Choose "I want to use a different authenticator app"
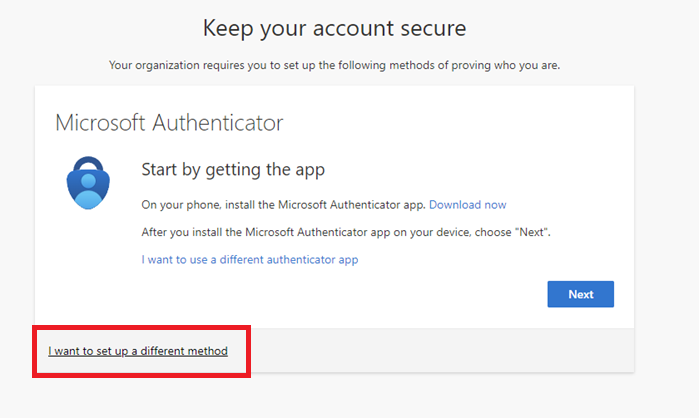 (249, 260)
